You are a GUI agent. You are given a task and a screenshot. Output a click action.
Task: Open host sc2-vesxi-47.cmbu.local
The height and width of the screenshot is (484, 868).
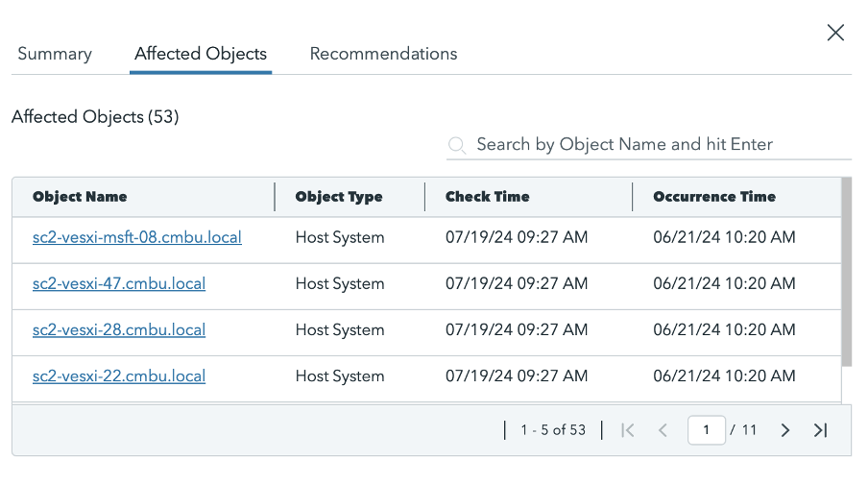(x=119, y=283)
